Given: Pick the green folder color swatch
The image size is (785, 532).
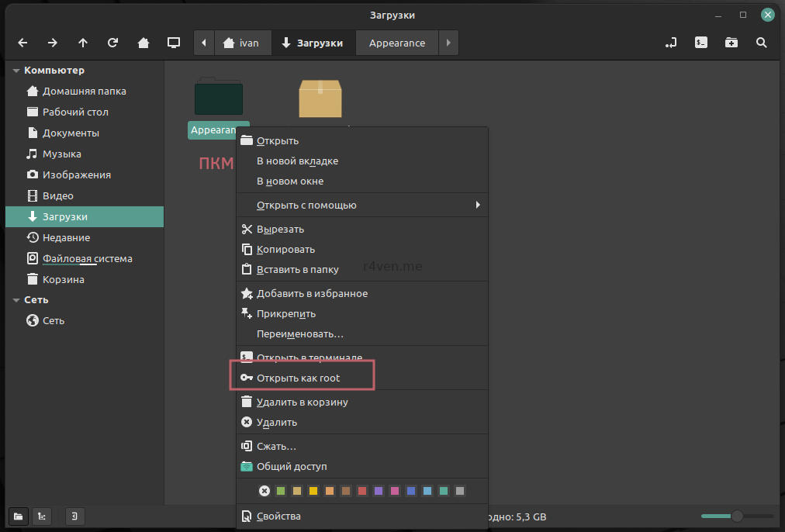Looking at the screenshot, I should click(x=281, y=491).
